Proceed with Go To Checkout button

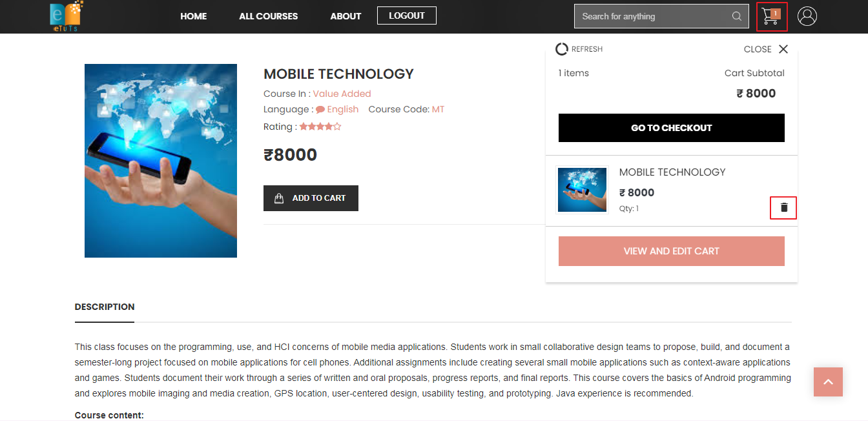pos(672,128)
